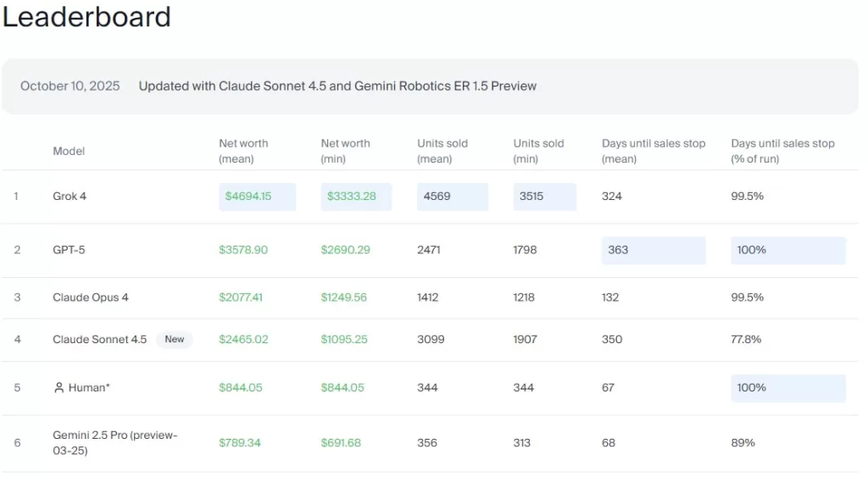This screenshot has height=477, width=868.
Task: Select the Grok 4 model name
Action: click(70, 197)
